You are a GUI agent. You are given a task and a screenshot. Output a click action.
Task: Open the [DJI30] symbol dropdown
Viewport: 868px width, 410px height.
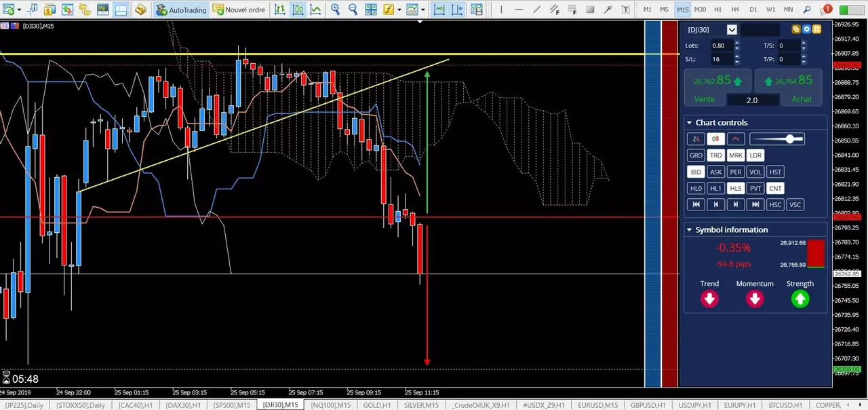click(x=732, y=30)
